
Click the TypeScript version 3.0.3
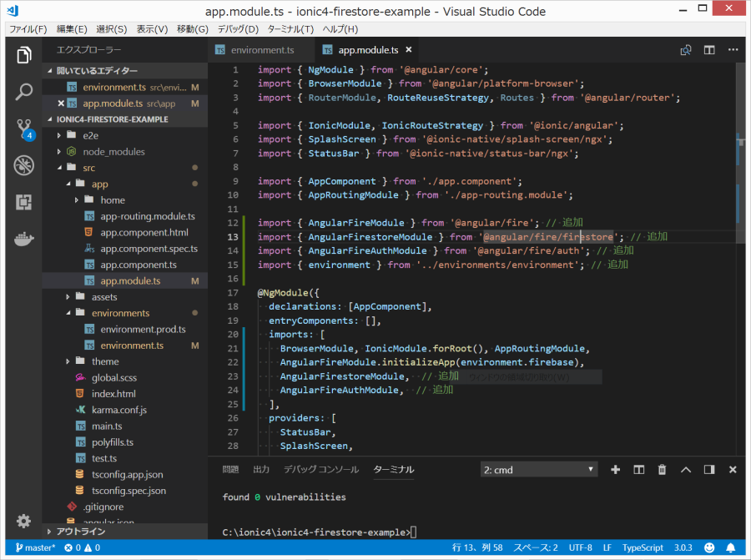pos(683,547)
